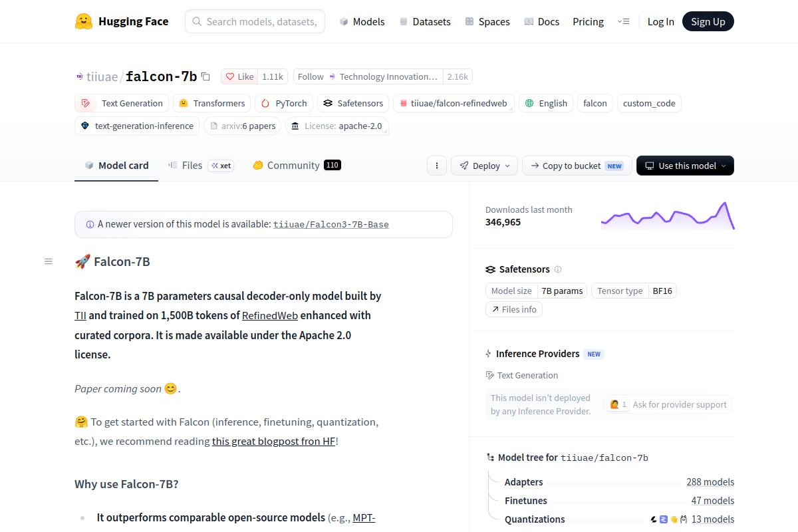Click the 7B params model size value
This screenshot has height=532, width=798.
(x=562, y=291)
